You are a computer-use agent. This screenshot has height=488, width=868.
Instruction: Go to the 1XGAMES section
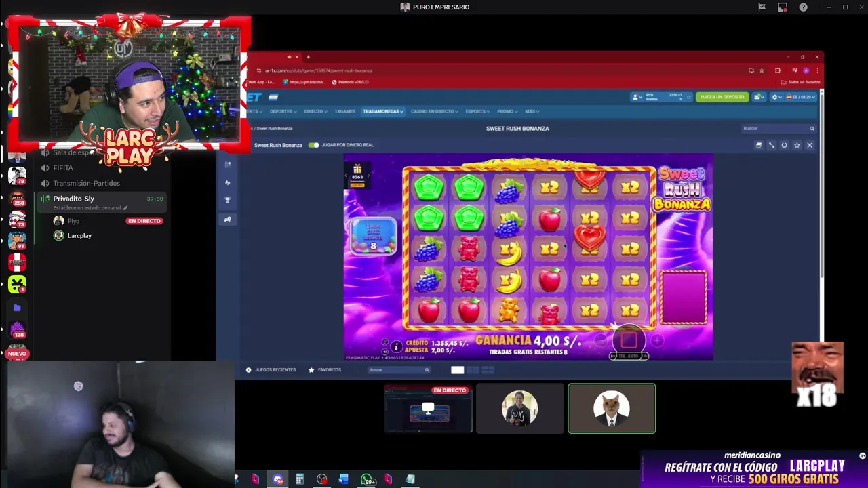344,111
